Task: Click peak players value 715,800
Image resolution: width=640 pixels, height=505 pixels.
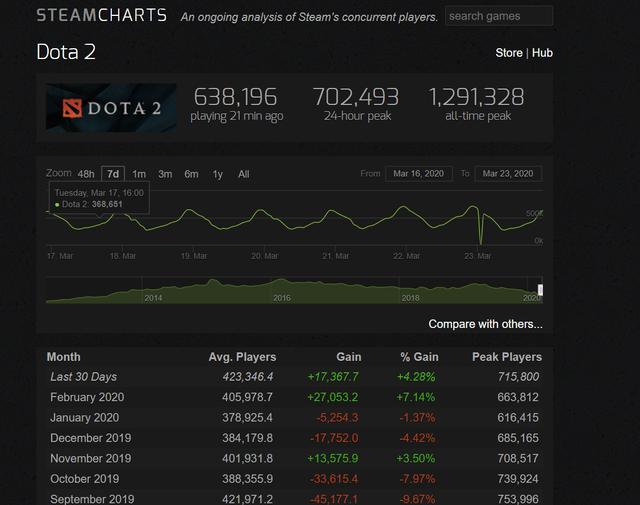Action: click(518, 377)
